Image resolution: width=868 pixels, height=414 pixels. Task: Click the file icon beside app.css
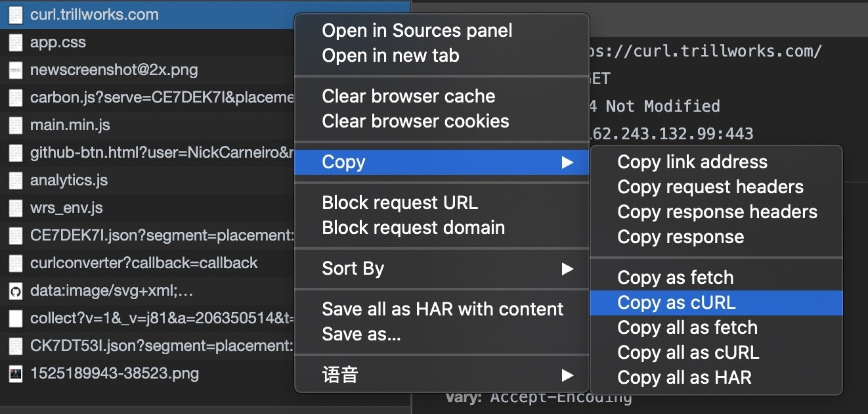[x=15, y=43]
